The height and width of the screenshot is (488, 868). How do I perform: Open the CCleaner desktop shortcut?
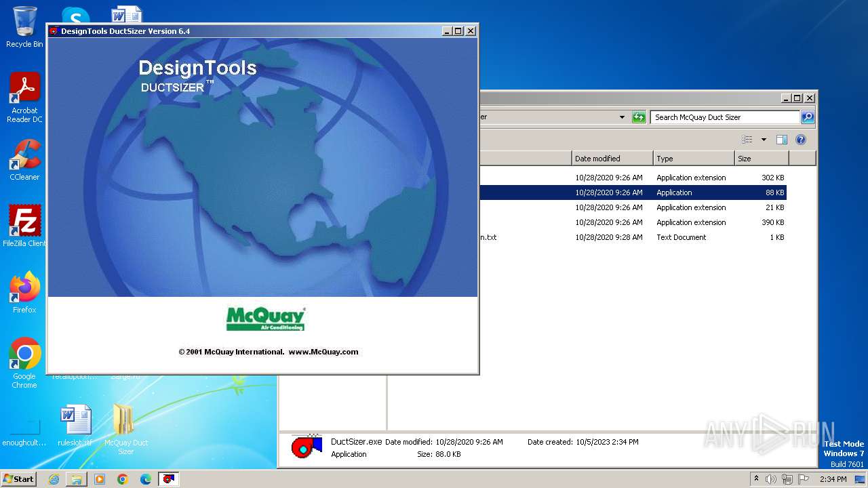point(24,160)
